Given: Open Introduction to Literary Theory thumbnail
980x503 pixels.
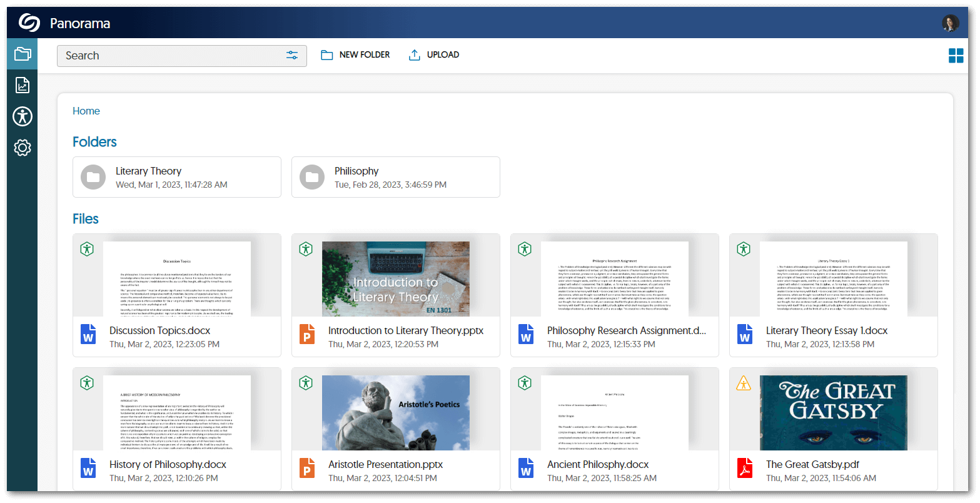Looking at the screenshot, I should [x=395, y=279].
